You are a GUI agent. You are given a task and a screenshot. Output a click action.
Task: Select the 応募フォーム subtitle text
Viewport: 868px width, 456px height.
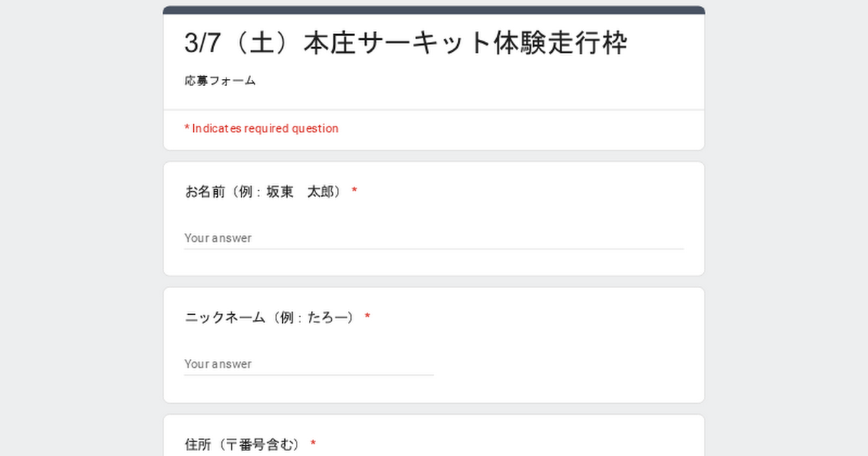pyautogui.click(x=220, y=81)
